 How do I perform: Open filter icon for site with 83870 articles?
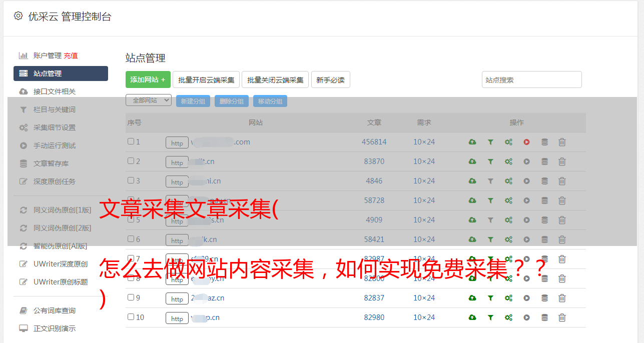point(490,161)
